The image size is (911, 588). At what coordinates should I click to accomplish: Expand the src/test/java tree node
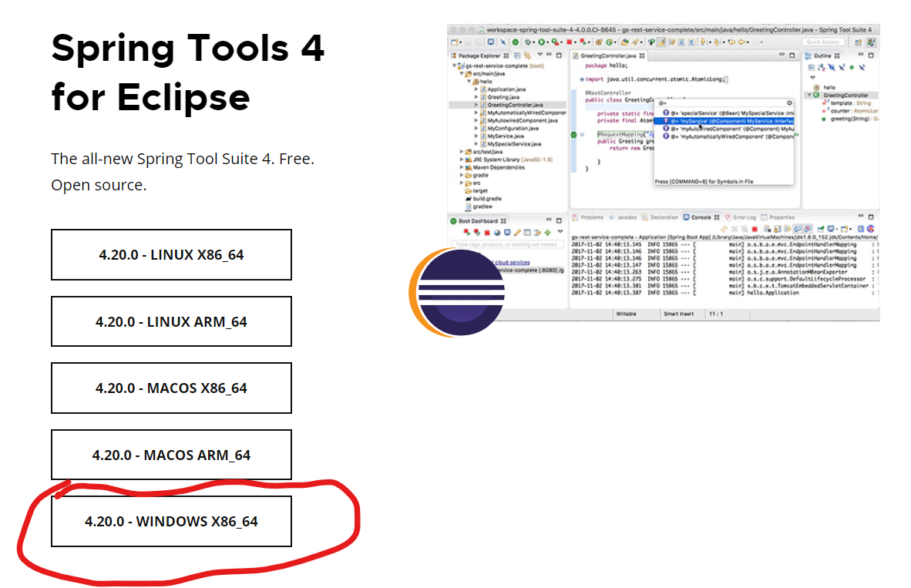point(460,152)
